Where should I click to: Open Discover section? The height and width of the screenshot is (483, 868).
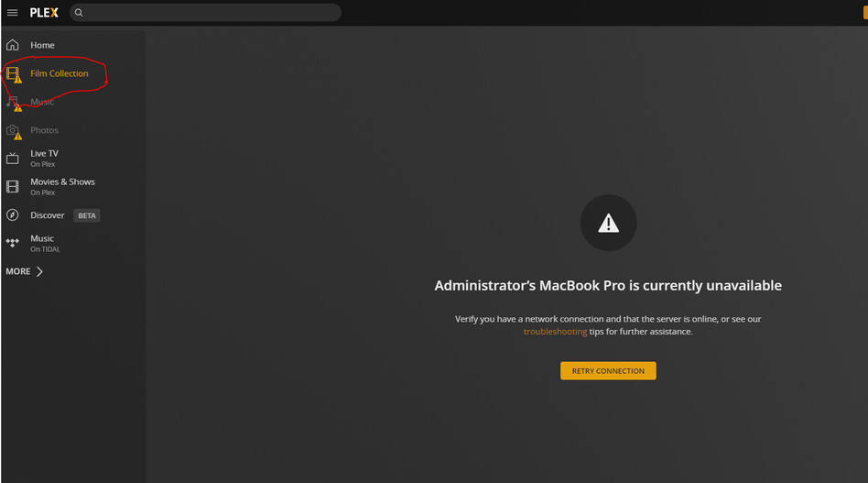[47, 214]
